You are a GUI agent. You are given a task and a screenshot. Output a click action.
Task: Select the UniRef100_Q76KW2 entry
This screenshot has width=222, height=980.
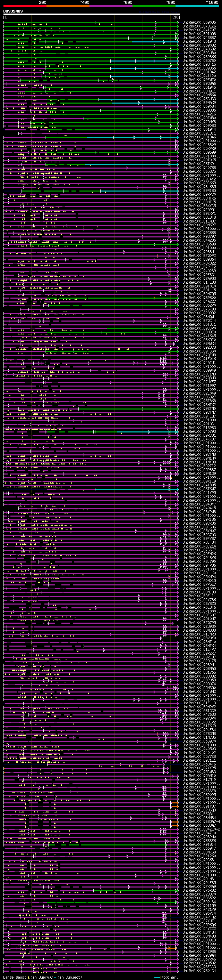199,890
